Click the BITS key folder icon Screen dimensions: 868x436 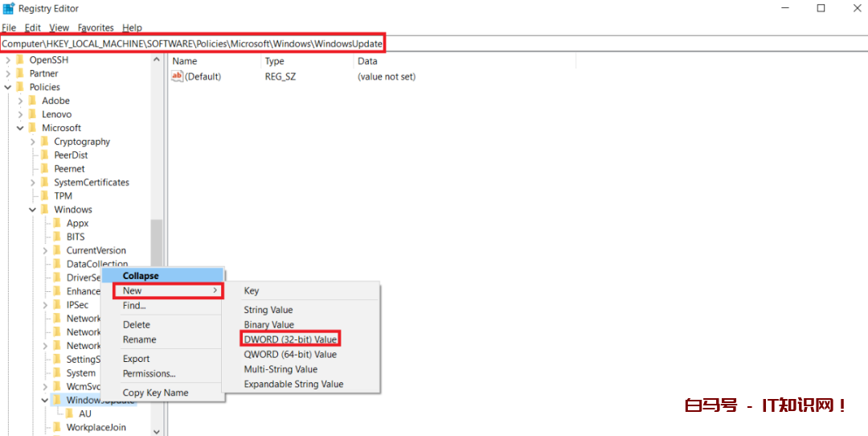(x=57, y=237)
